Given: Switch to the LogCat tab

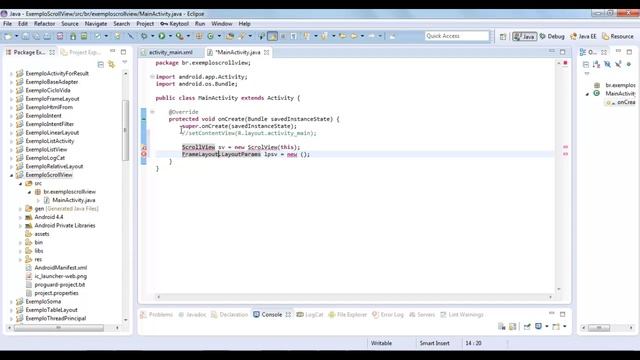Looking at the screenshot, I should point(310,315).
